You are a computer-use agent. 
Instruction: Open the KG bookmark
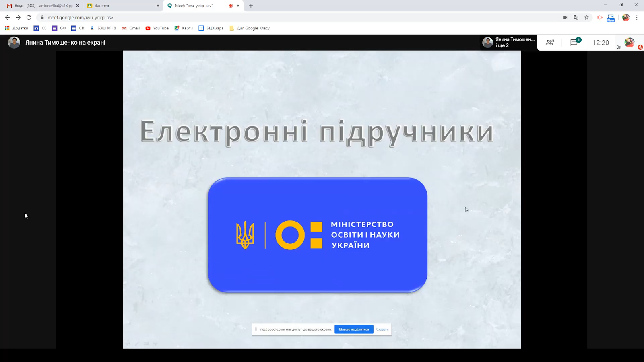tap(40, 28)
